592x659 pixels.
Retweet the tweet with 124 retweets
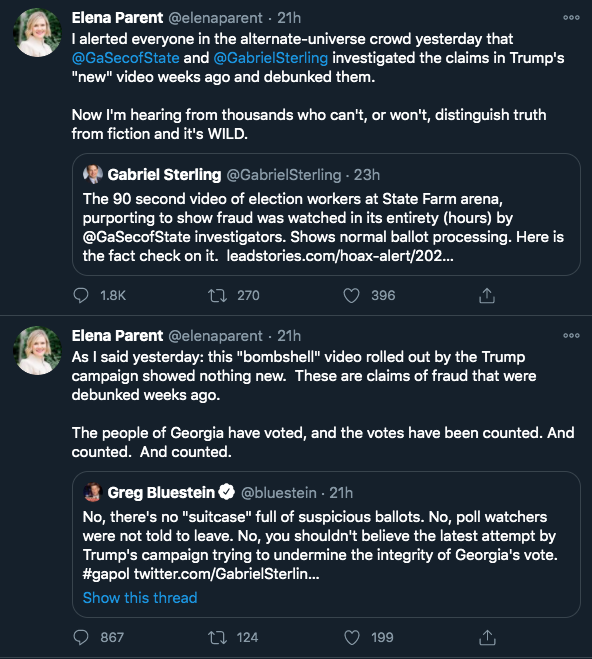218,638
